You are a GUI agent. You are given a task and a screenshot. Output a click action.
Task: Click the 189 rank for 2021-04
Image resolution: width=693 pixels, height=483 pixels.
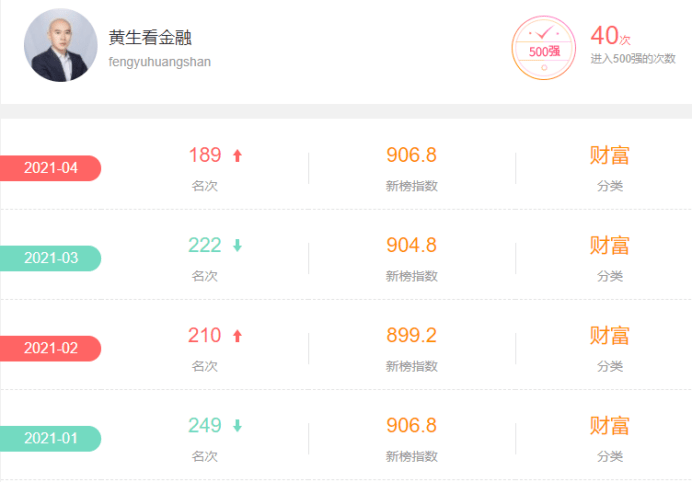205,155
